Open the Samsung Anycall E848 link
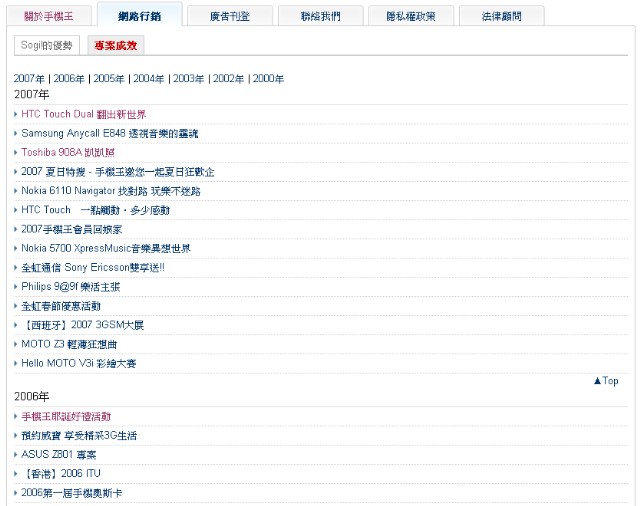The image size is (640, 506). pyautogui.click(x=109, y=133)
